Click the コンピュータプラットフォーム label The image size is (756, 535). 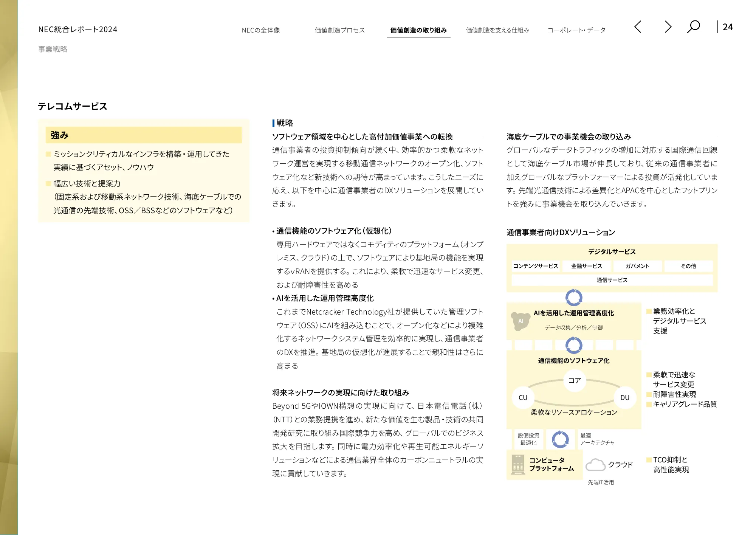pos(551,464)
